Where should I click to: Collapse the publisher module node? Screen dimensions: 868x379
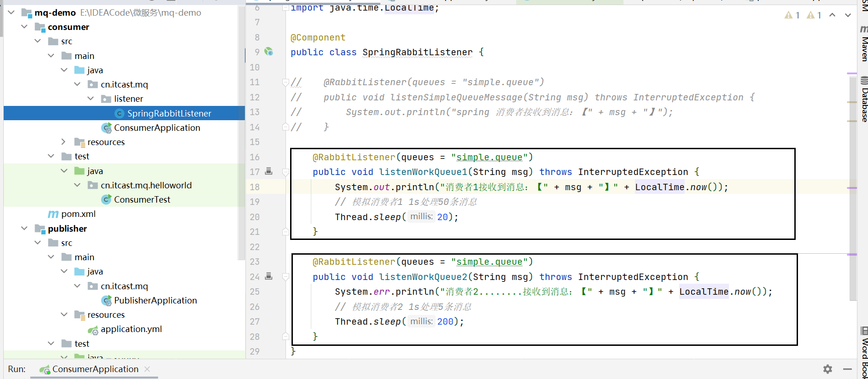(24, 228)
